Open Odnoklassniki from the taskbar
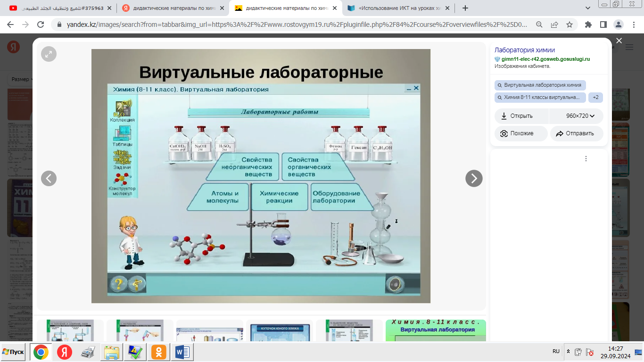Screen dimensions: 644x362 coord(159,352)
